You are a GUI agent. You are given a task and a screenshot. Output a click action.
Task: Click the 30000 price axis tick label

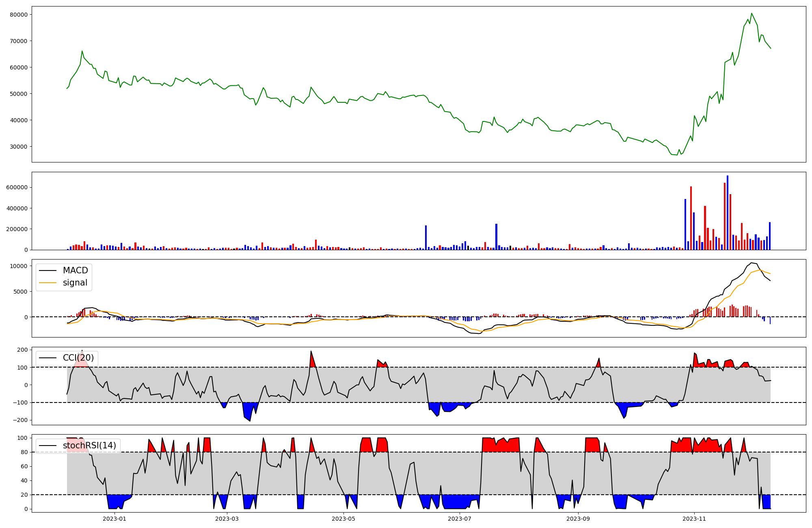tap(18, 147)
